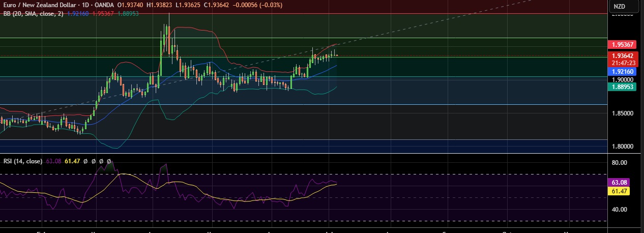Click the yellow 61.47 value in RSI legend
This screenshot has width=644, height=233.
72,161
